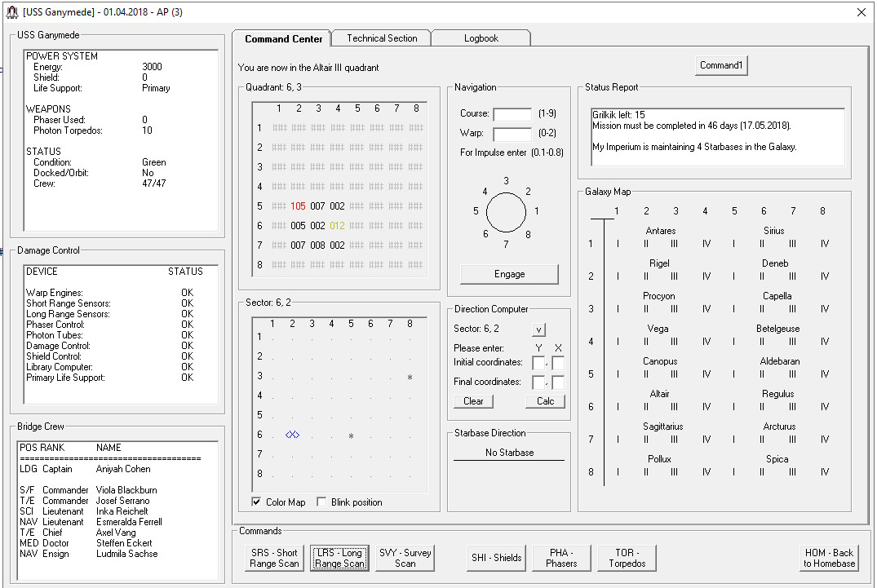Screen dimensions: 877x588
Task: Open the Sector dropdown in Direction Computer
Action: coord(538,329)
